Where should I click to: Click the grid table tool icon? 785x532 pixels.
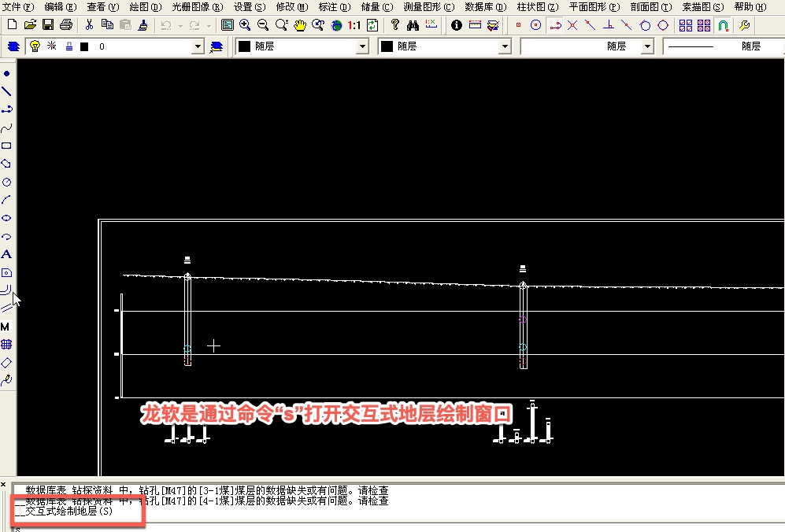pos(6,345)
